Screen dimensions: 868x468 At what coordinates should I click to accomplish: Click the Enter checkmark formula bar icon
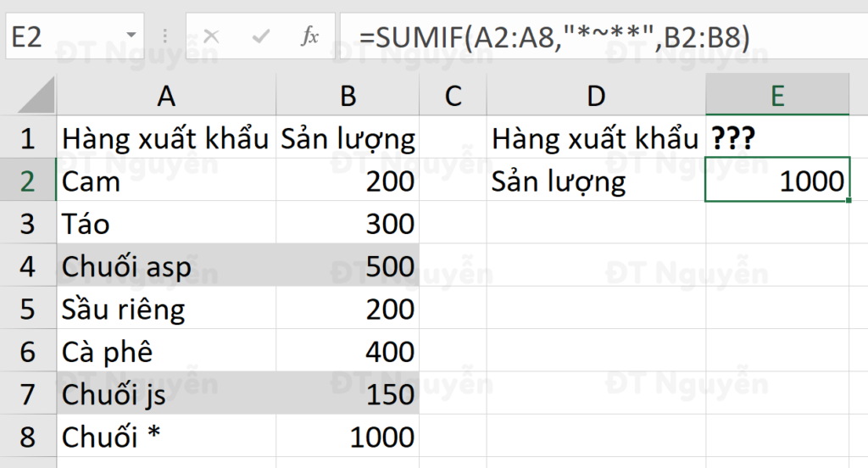261,36
